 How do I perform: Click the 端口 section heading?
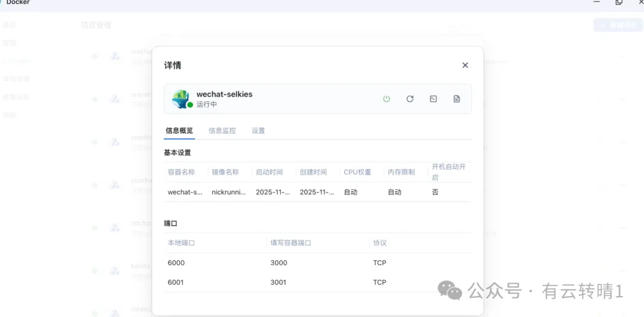pos(171,223)
